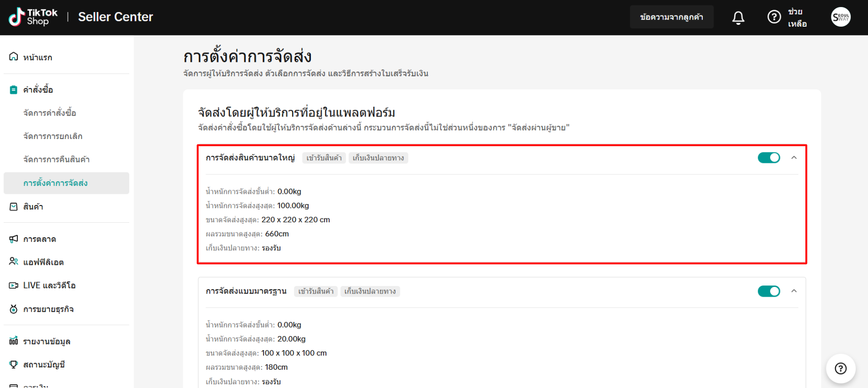This screenshot has height=388, width=868.
Task: Click the megaphone icon for การตลาด
Action: coord(14,239)
